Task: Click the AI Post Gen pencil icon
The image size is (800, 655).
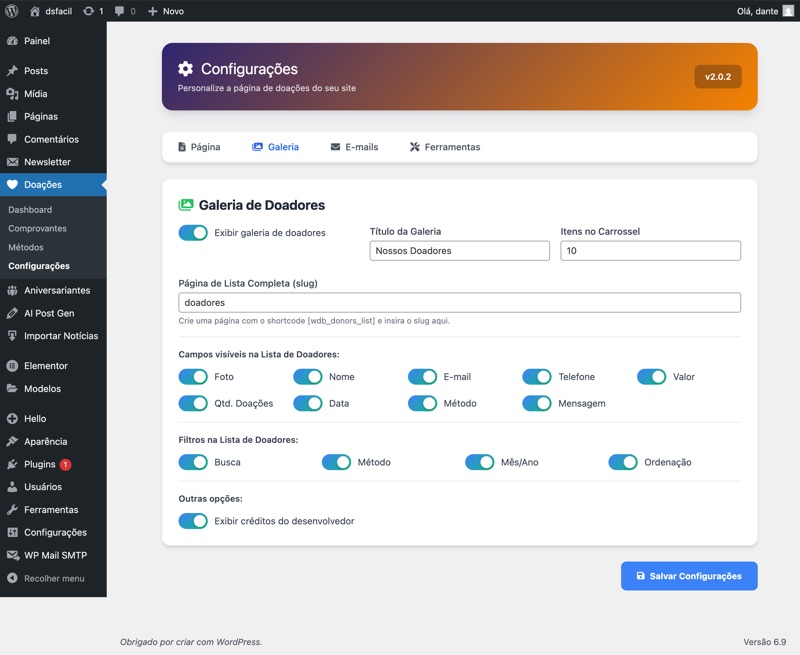Action: tap(12, 313)
